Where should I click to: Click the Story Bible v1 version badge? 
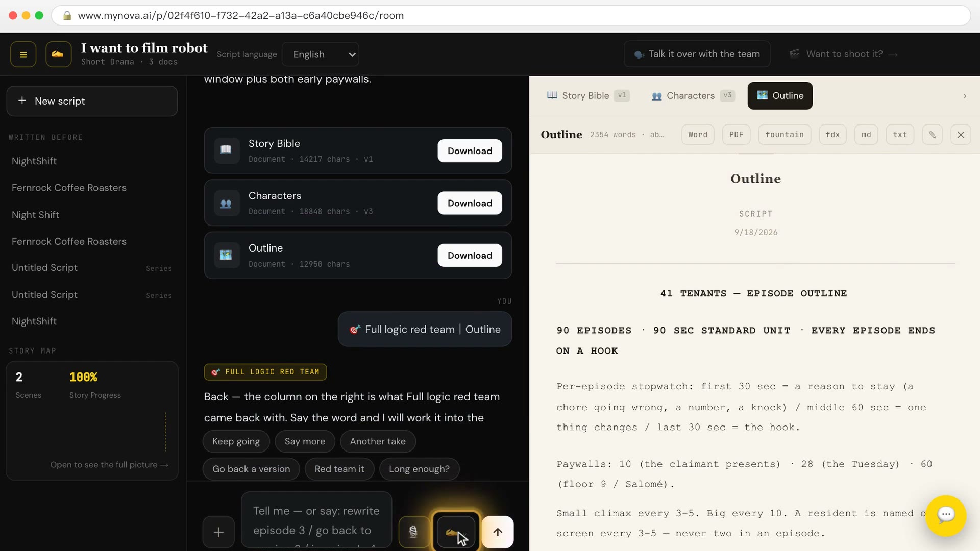(x=622, y=95)
